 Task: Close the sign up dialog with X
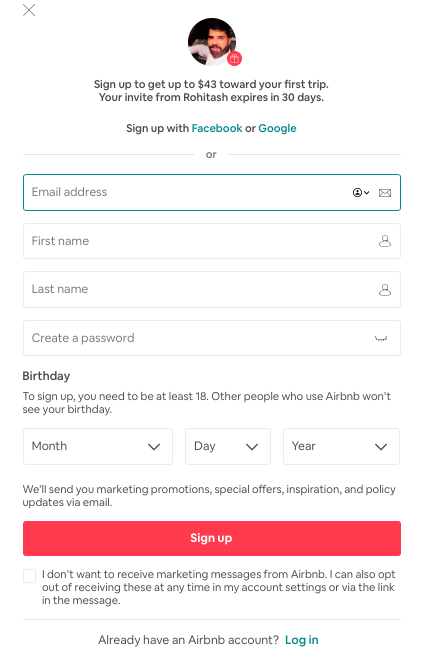tap(29, 10)
